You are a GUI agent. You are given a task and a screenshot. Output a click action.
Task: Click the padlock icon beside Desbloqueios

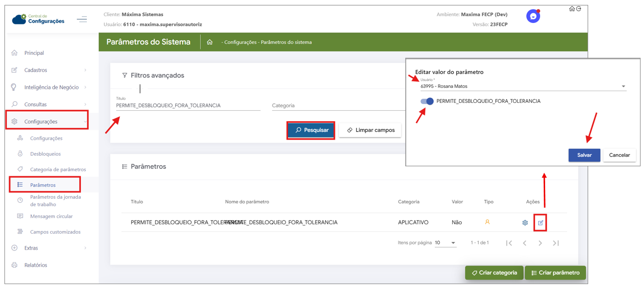point(20,154)
